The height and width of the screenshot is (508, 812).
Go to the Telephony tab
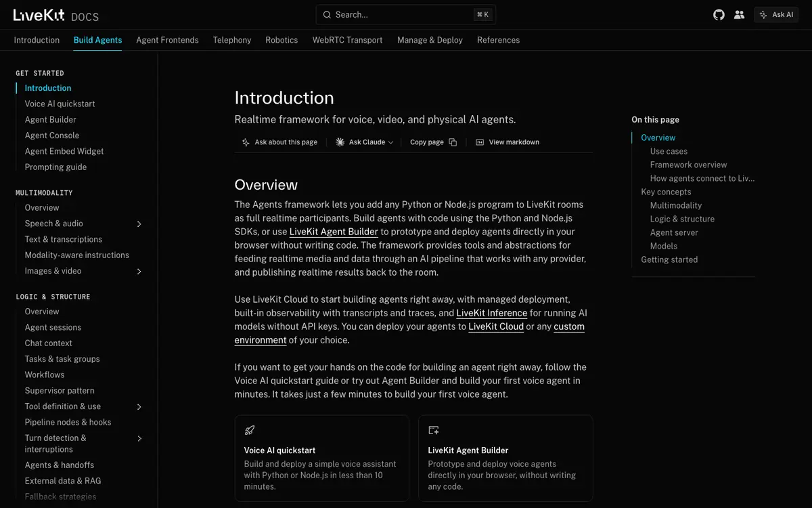tap(232, 40)
